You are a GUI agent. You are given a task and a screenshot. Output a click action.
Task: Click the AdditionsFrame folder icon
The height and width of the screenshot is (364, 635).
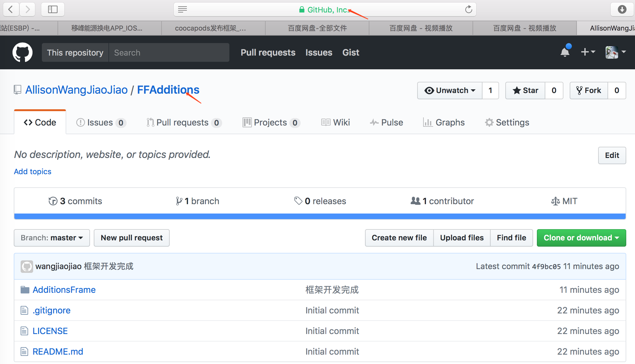25,290
